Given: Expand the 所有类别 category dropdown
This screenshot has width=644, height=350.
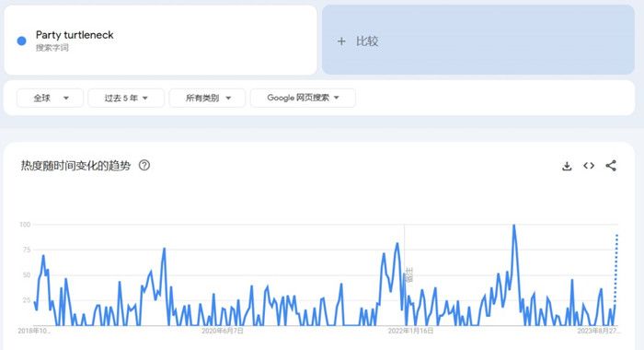Looking at the screenshot, I should pos(207,98).
